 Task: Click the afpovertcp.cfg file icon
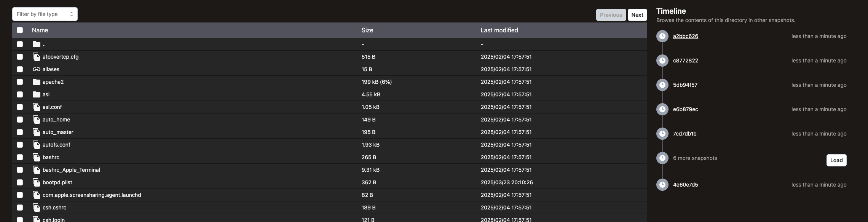coord(37,57)
